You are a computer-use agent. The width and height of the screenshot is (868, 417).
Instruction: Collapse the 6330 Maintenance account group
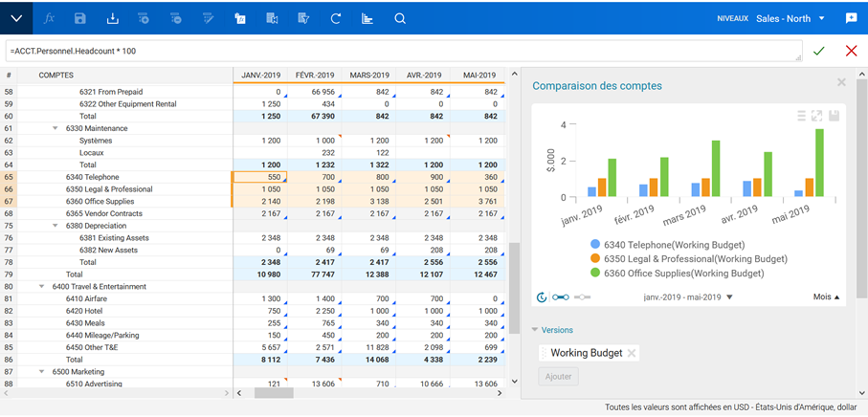56,128
